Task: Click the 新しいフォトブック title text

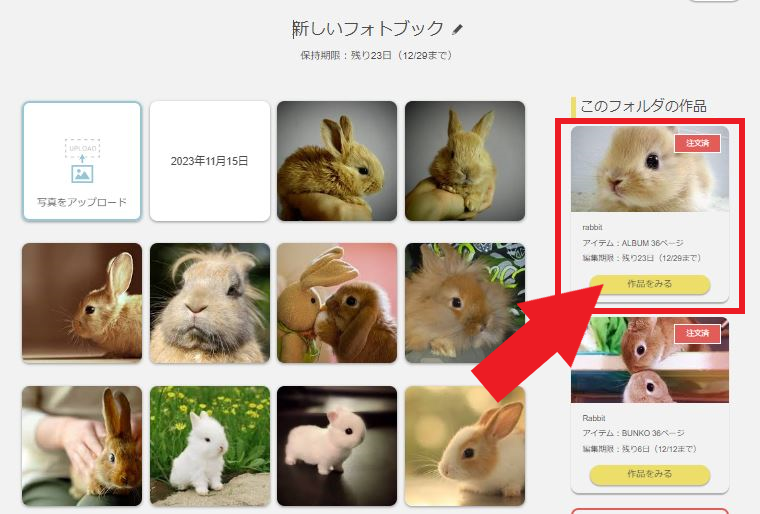Action: pos(368,29)
